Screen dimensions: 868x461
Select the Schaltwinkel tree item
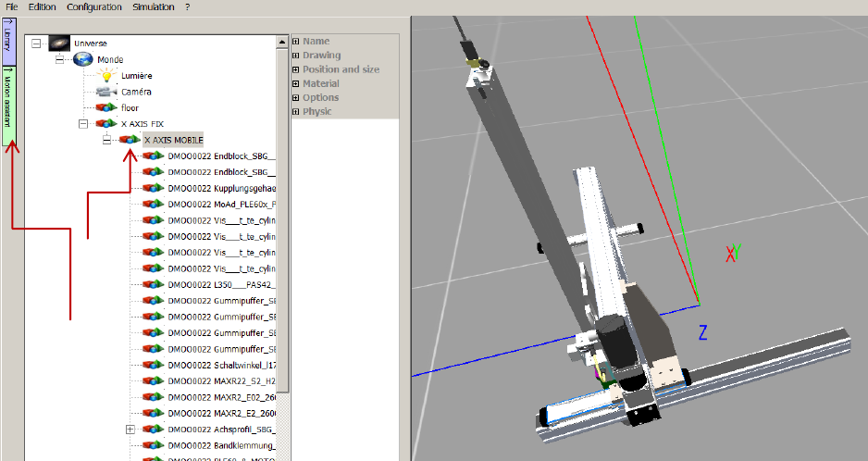coord(220,365)
